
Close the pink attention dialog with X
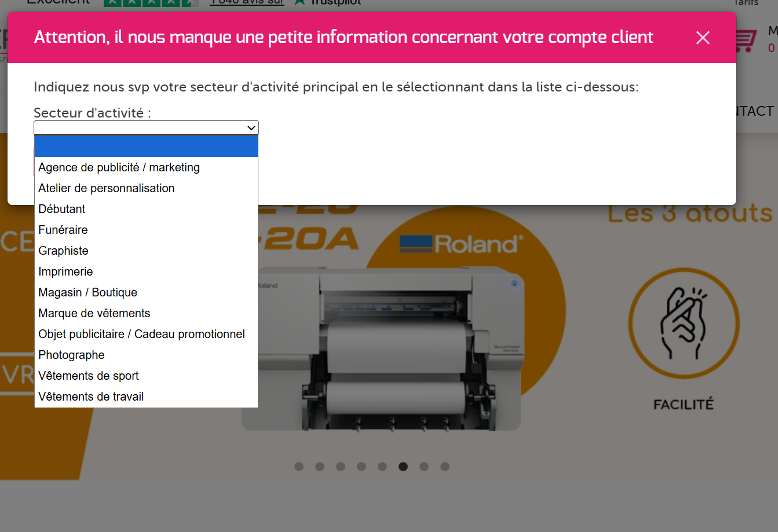point(703,38)
